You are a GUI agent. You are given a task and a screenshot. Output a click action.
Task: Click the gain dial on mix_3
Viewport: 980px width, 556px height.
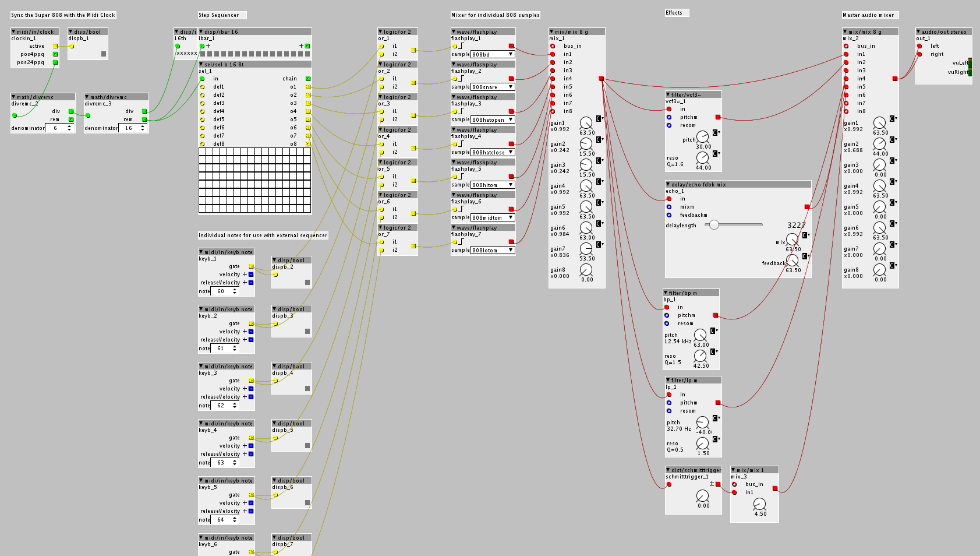(760, 504)
